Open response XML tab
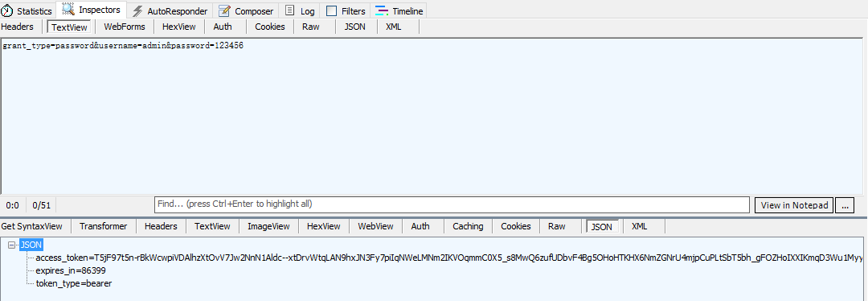Screen dimensions: 868x301 pos(640,226)
